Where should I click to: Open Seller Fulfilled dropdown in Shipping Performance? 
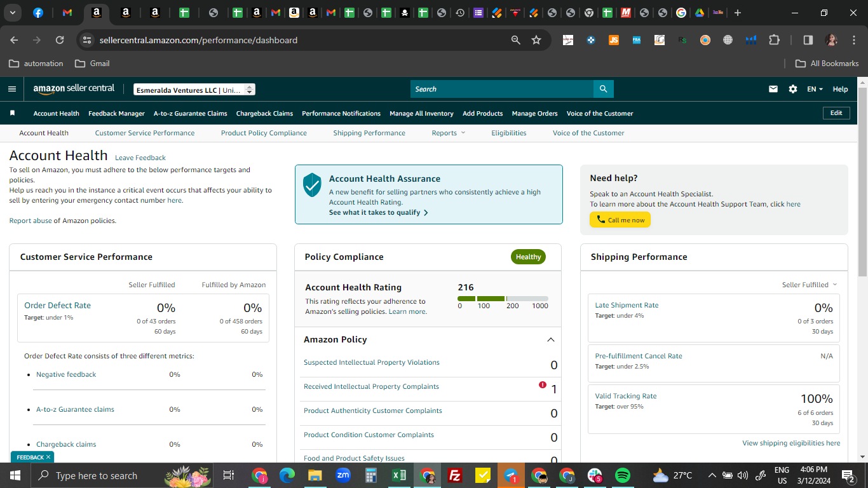810,285
